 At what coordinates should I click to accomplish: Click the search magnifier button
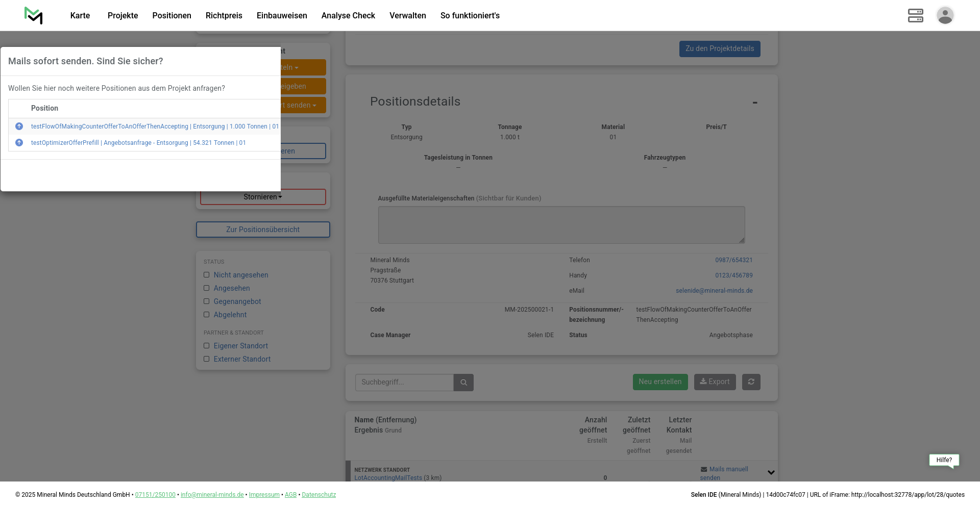click(x=463, y=383)
